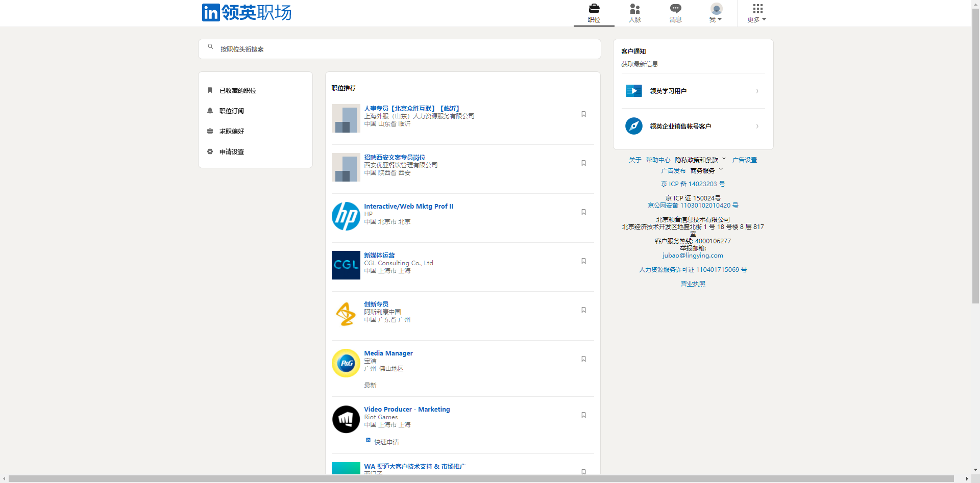Click the LinkedIn 领英职场 logo
Image resolution: width=980 pixels, height=483 pixels.
247,12
